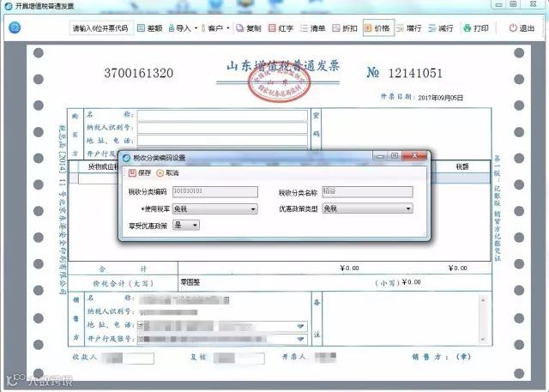Click the buyer 地址、电话 input field
The width and height of the screenshot is (549, 392).
[222, 141]
